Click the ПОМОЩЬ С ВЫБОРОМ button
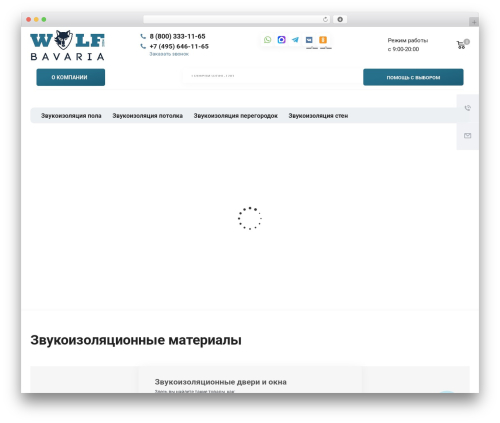Viewport: 500px width, 423px height. [x=413, y=77]
